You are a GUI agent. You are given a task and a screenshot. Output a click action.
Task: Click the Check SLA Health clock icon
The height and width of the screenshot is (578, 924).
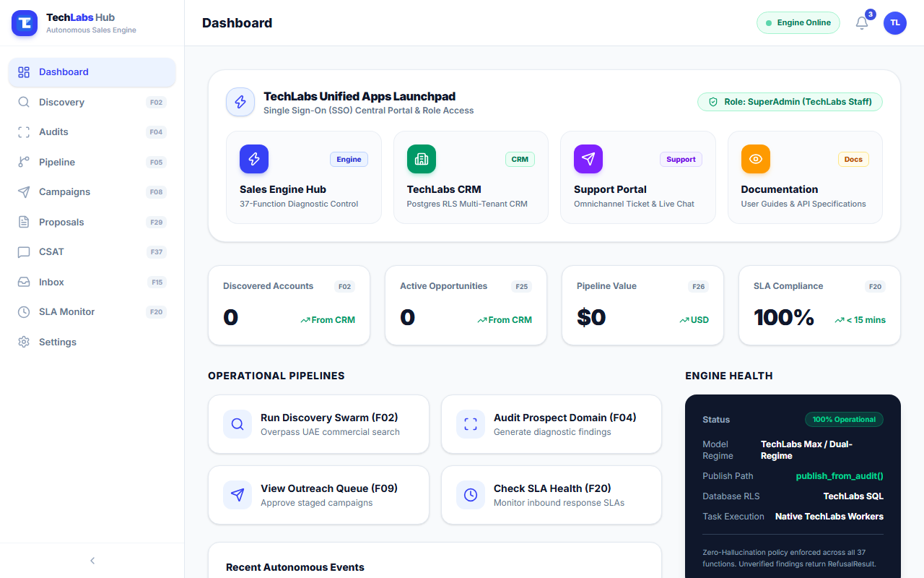[471, 495]
